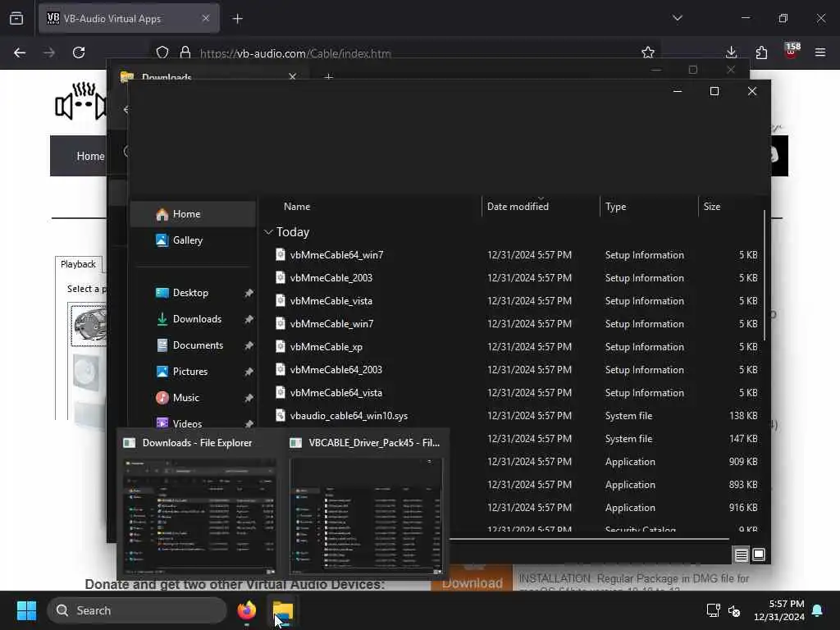Open the Desktop quick access folder
The width and height of the screenshot is (840, 630).
(190, 293)
